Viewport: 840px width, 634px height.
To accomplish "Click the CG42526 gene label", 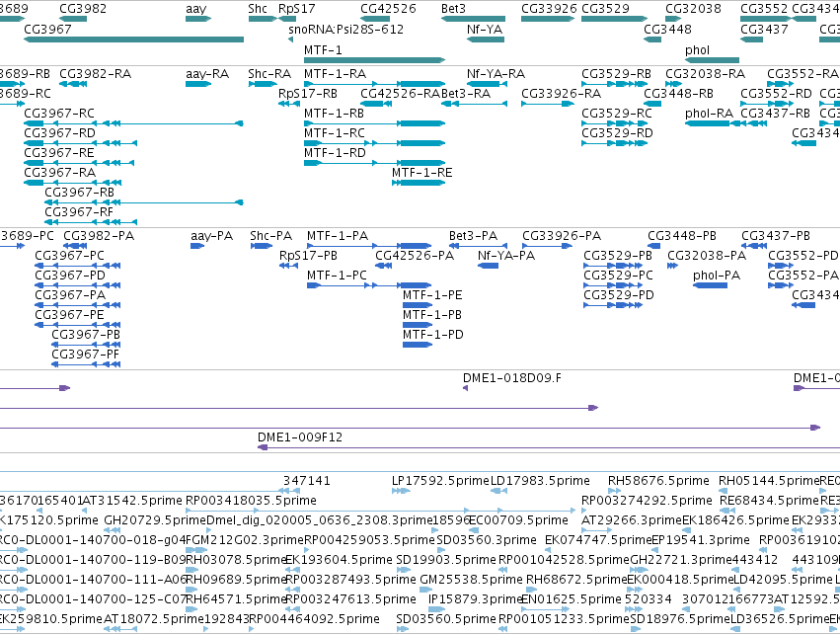I will pyautogui.click(x=388, y=9).
